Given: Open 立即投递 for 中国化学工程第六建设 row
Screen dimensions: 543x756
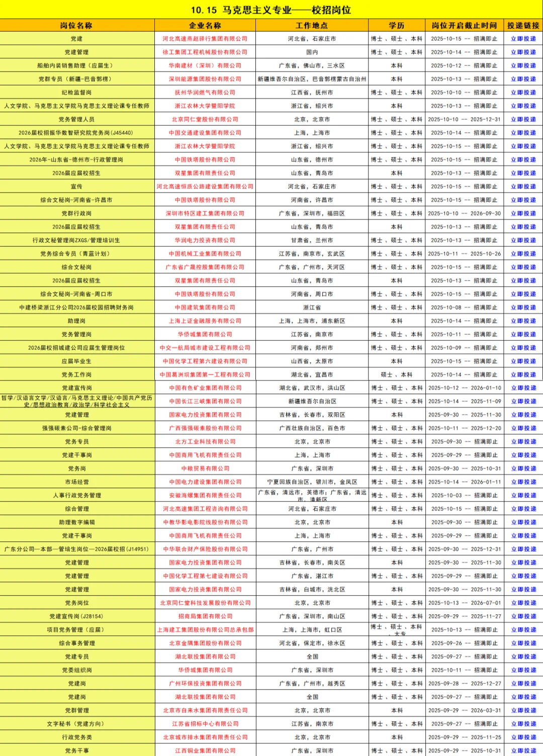Looking at the screenshot, I should point(523,361).
